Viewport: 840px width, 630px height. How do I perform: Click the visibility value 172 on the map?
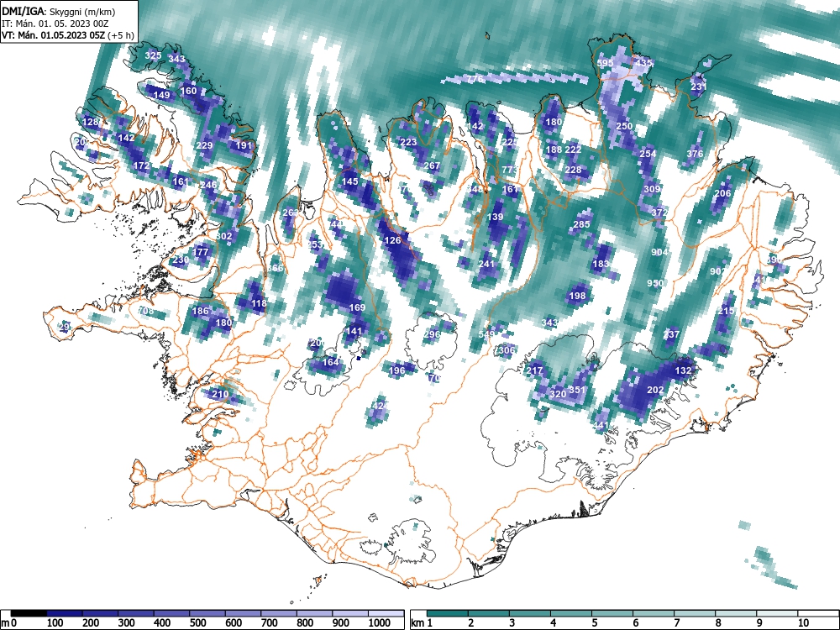pos(141,165)
